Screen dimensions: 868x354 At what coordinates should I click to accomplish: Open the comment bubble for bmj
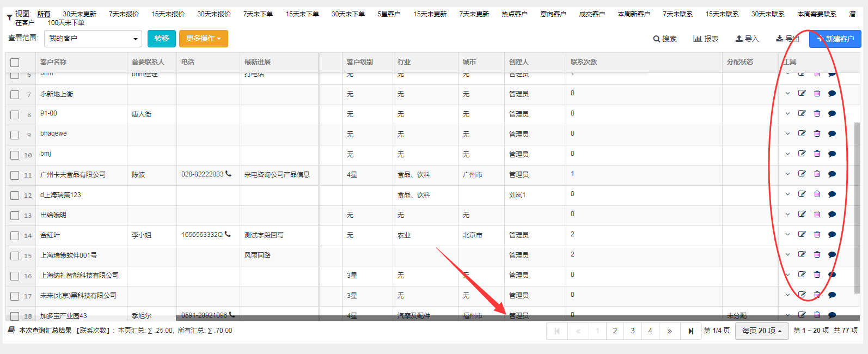tap(832, 154)
